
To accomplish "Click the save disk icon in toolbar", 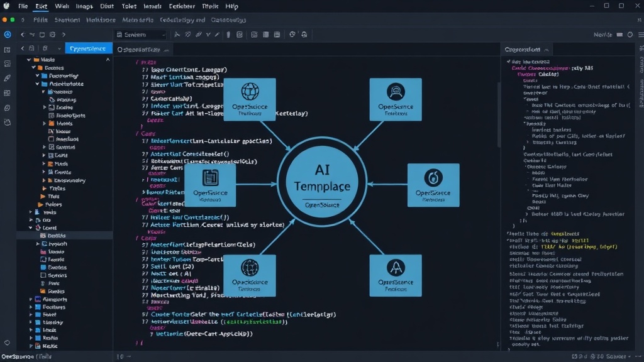I will coord(240,35).
